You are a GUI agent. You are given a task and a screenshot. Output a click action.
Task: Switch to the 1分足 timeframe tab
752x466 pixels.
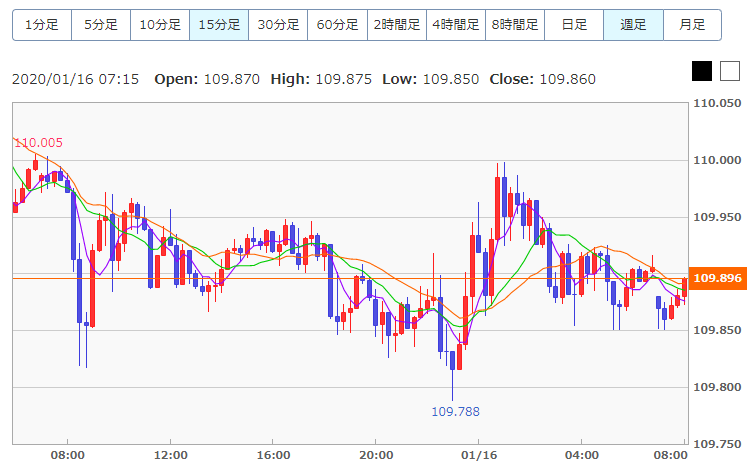(42, 25)
